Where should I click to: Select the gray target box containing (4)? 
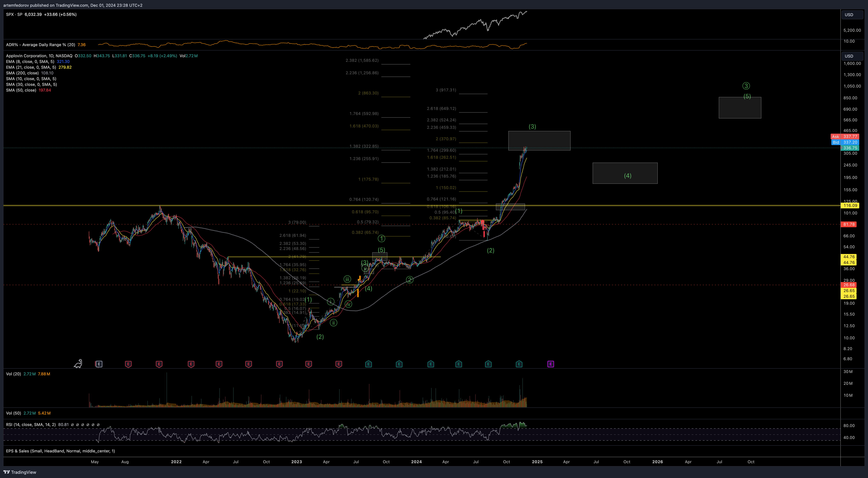(625, 173)
